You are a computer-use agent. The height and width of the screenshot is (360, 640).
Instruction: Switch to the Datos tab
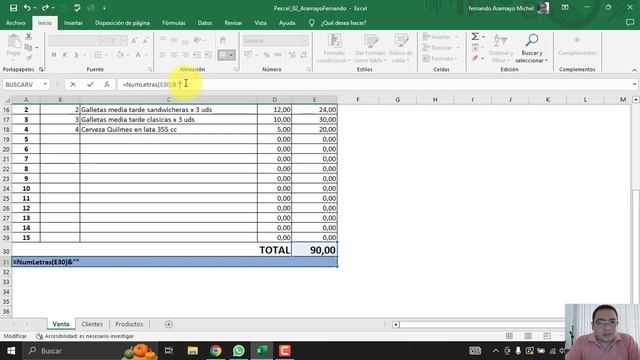[204, 23]
